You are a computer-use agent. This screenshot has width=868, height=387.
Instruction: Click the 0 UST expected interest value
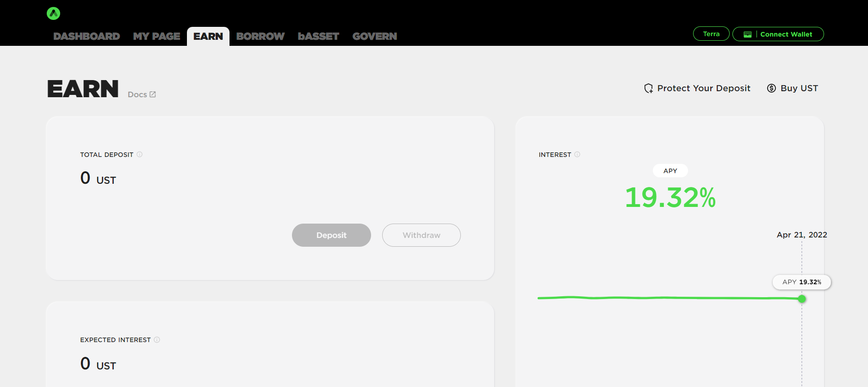point(98,364)
